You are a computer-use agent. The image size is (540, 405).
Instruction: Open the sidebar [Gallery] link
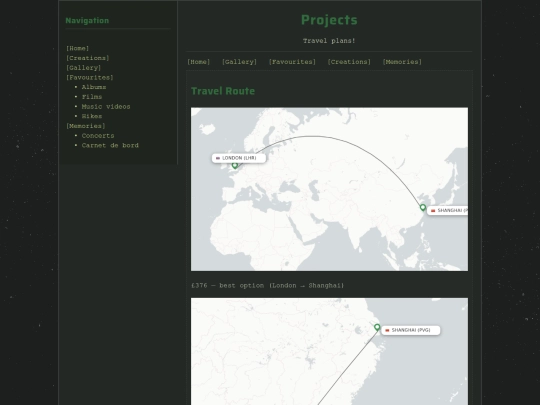pyautogui.click(x=83, y=68)
